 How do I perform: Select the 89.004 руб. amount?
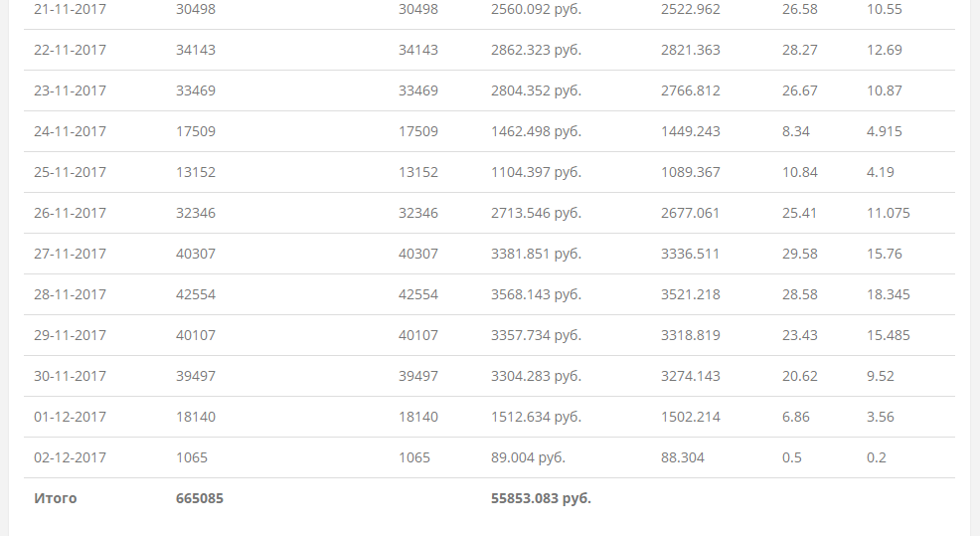click(x=528, y=457)
